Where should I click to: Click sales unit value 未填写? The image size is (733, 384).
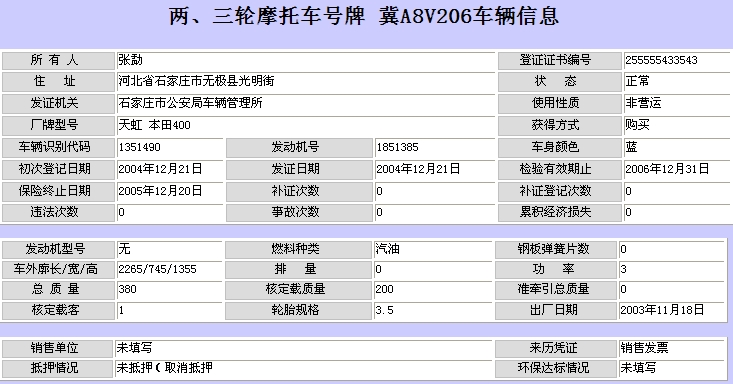pyautogui.click(x=135, y=348)
